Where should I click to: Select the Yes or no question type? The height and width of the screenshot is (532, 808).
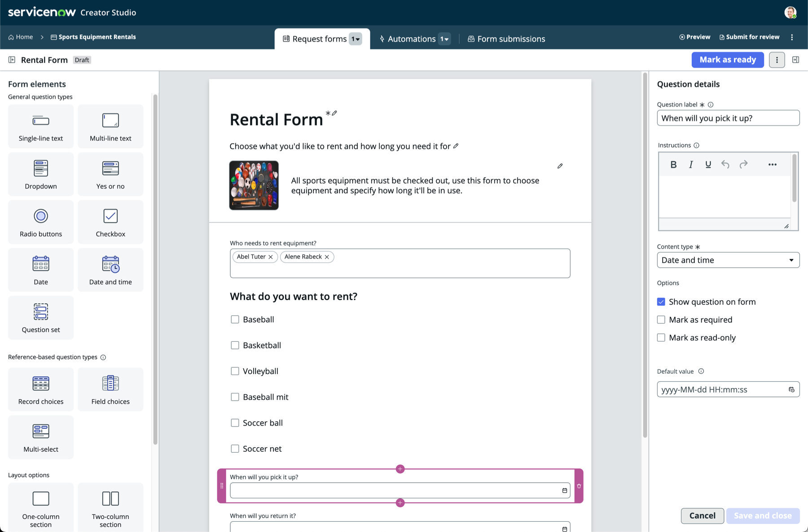point(110,174)
